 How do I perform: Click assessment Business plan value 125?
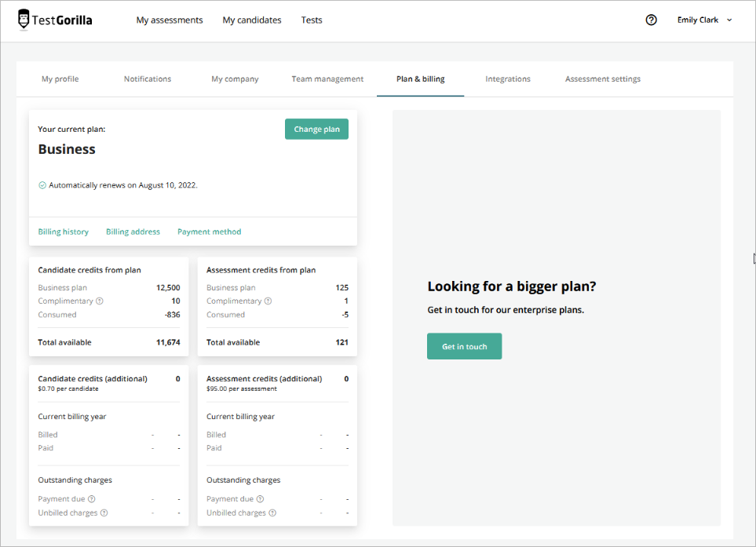coord(341,288)
